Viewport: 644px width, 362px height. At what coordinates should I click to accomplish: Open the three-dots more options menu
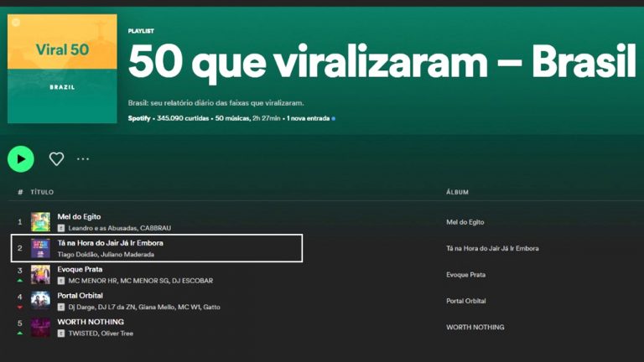pyautogui.click(x=83, y=159)
